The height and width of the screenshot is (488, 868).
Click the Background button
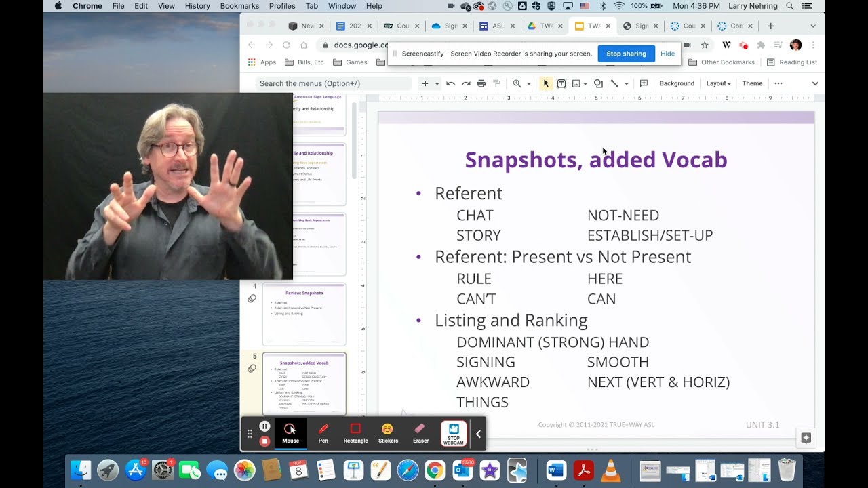(x=677, y=83)
